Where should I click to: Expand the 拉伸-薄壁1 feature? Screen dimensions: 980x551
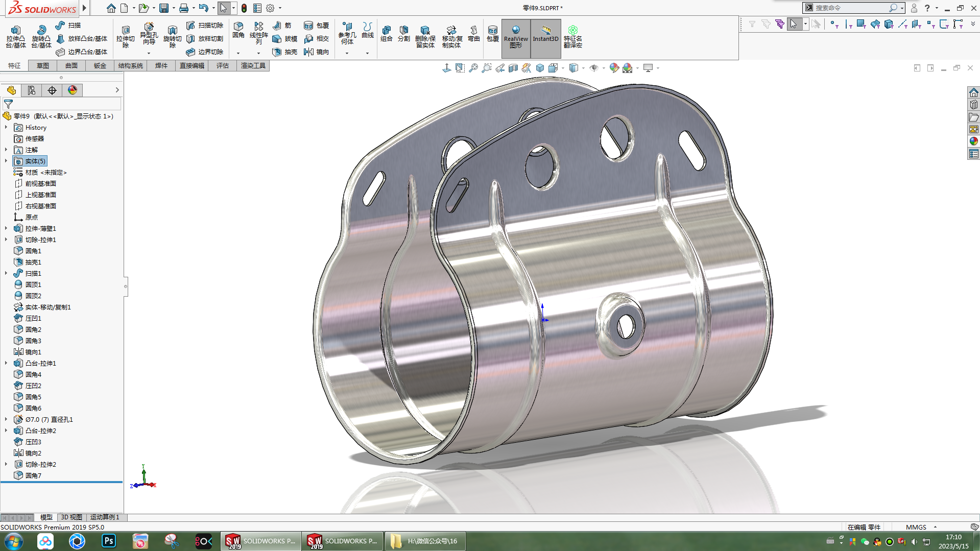[6, 228]
